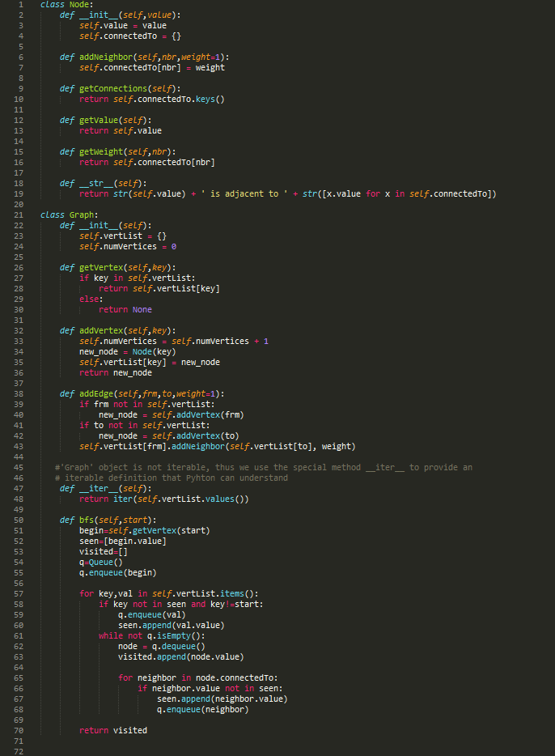Click line 'visited=[]'
The width and height of the screenshot is (555, 756).
[x=104, y=552]
